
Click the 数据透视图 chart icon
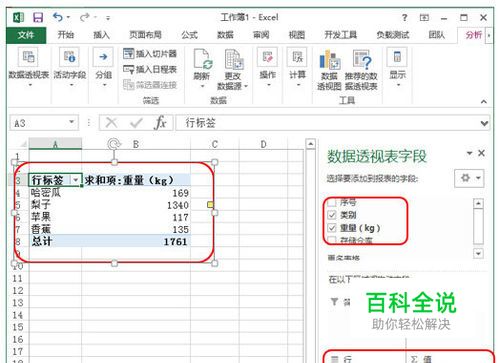click(x=329, y=59)
